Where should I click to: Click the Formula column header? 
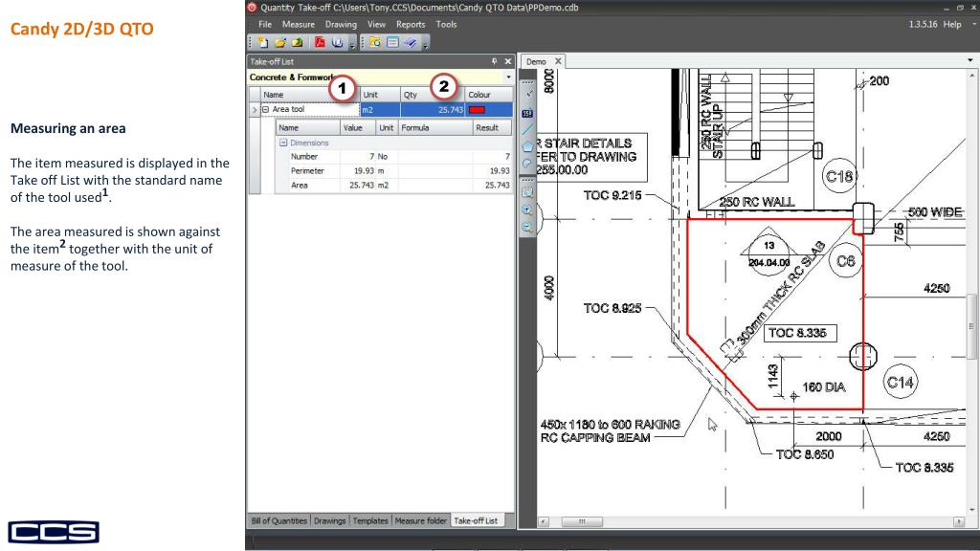[435, 128]
